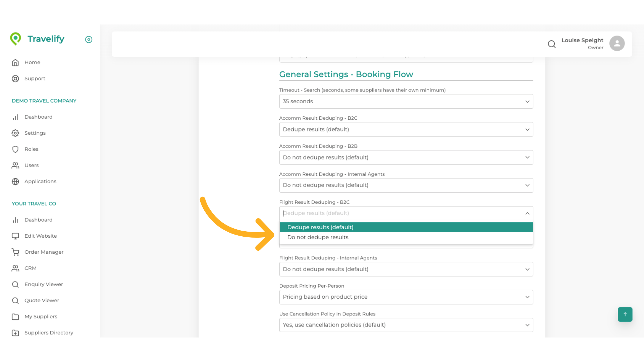Viewport: 644px width, 362px height.
Task: Click the sidebar collapse circle icon beside Travelify
Action: (x=89, y=40)
